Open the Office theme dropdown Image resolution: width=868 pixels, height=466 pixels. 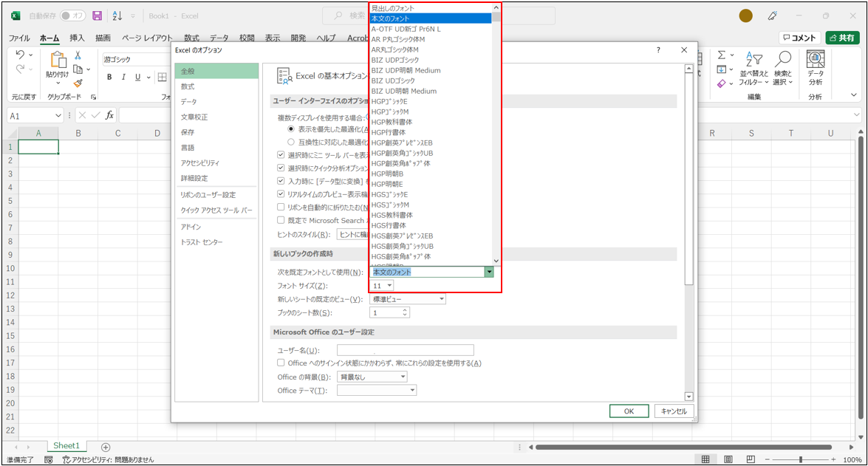[x=377, y=390]
